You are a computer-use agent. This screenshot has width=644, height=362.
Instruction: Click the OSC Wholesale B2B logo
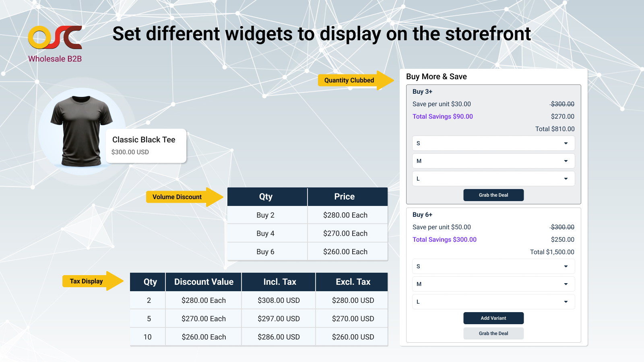55,43
